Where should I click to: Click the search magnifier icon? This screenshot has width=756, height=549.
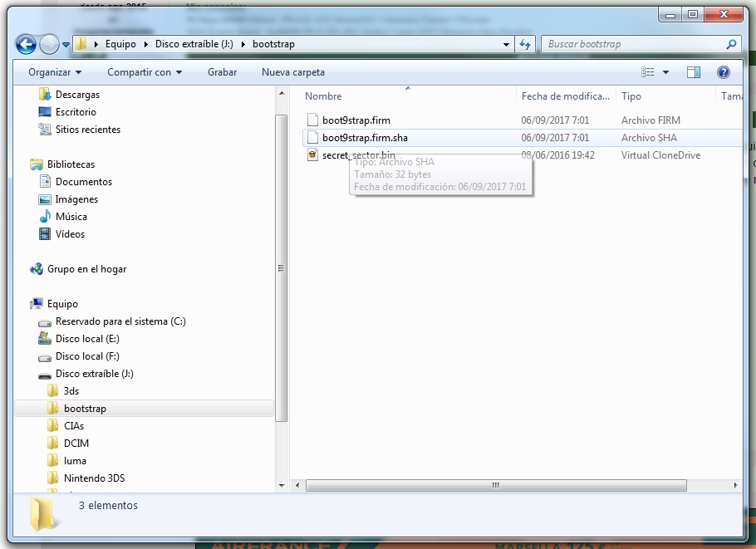[731, 44]
